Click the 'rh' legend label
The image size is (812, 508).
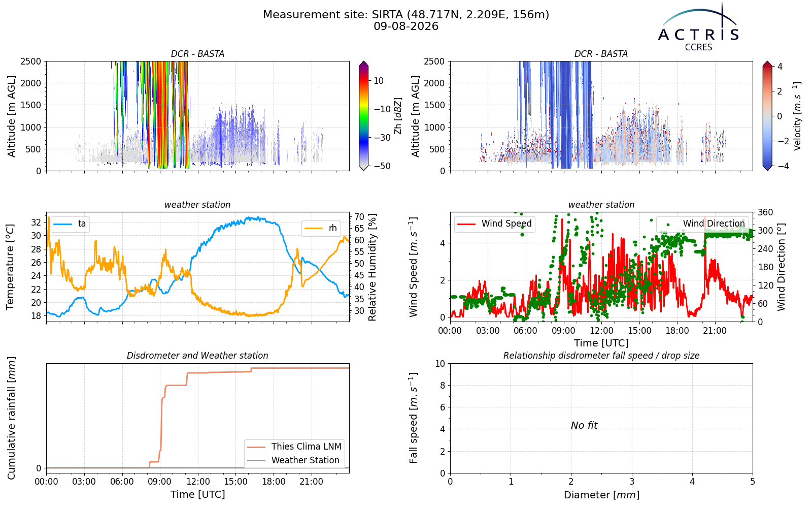pos(332,228)
